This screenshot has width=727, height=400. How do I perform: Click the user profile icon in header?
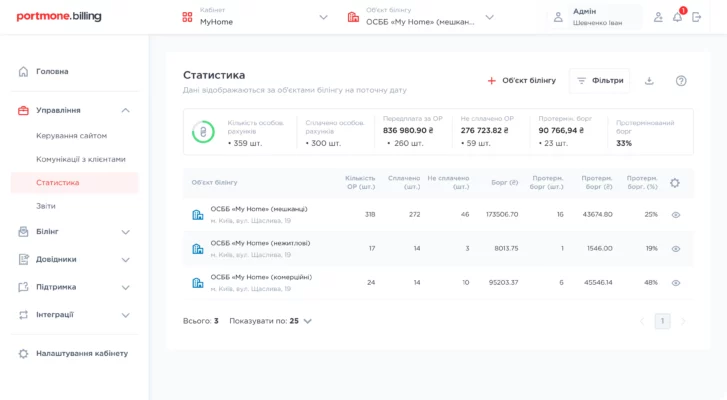coord(658,17)
